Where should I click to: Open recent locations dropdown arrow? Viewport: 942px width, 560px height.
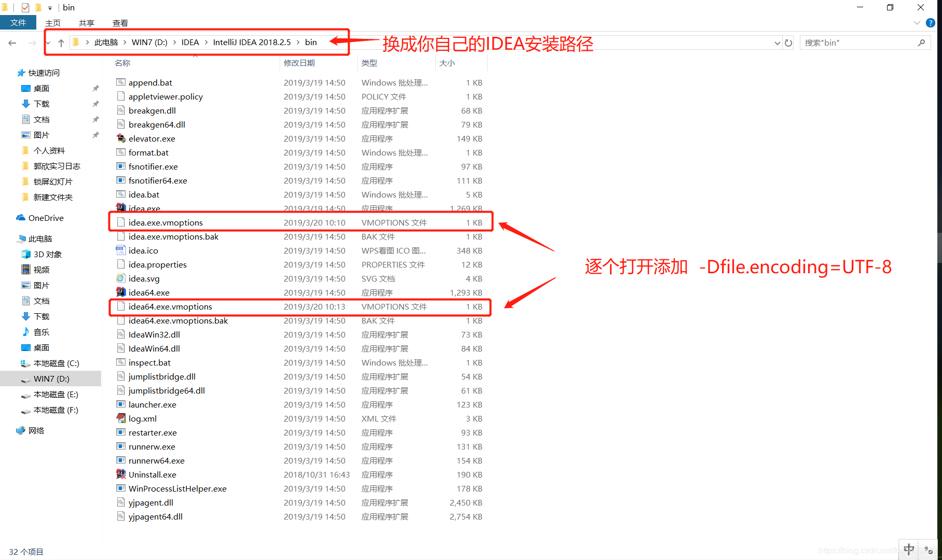(x=48, y=43)
